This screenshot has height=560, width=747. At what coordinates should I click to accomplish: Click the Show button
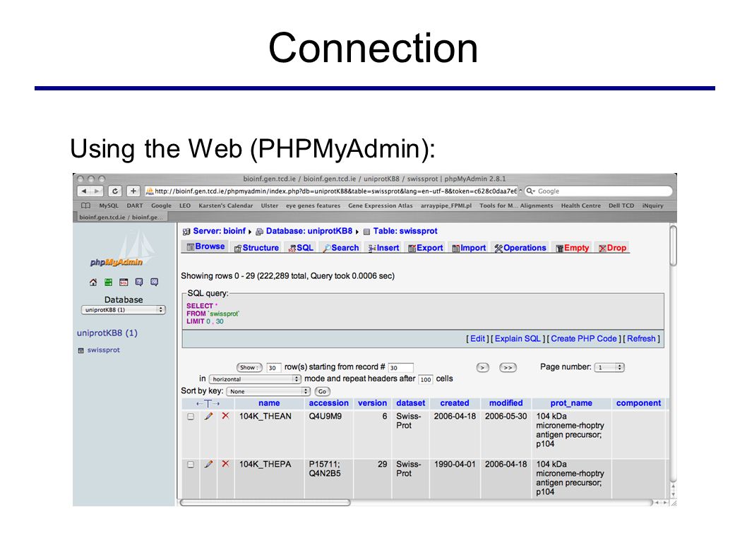249,367
